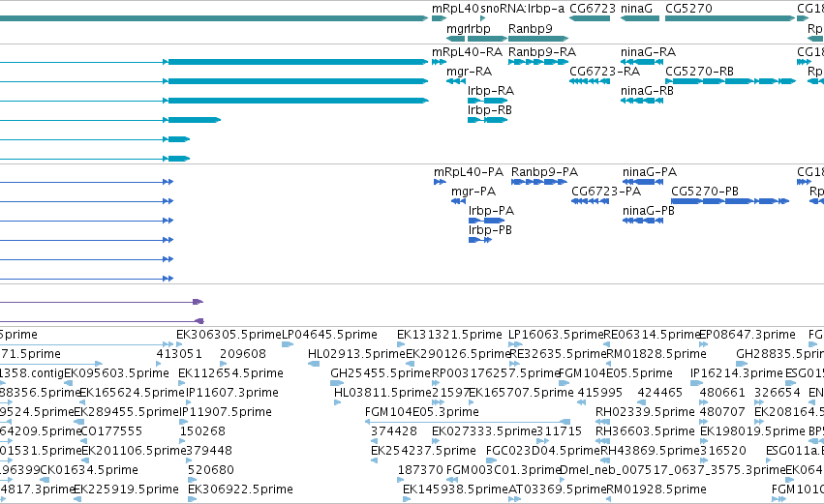
Task: Click the CG5270-PB protein label
Action: (705, 192)
